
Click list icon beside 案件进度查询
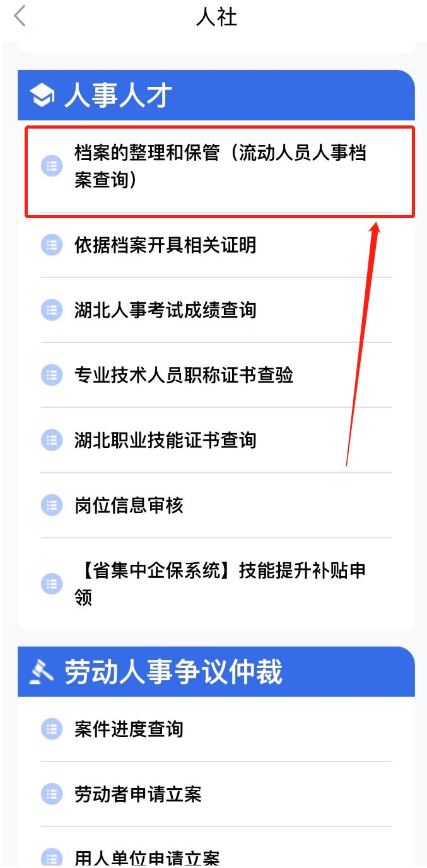coord(52,729)
